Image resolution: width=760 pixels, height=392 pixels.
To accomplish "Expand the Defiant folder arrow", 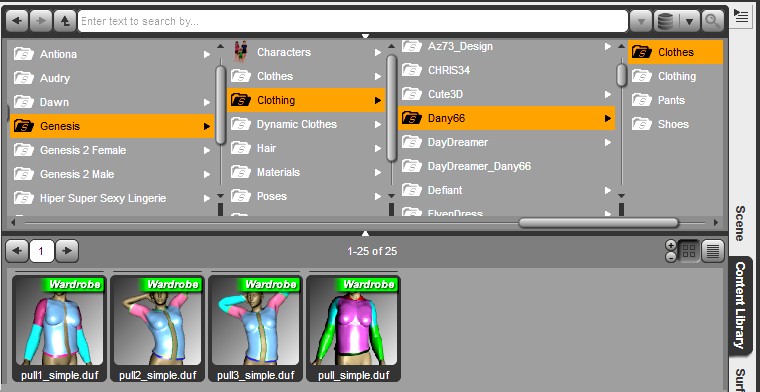I will pos(608,190).
